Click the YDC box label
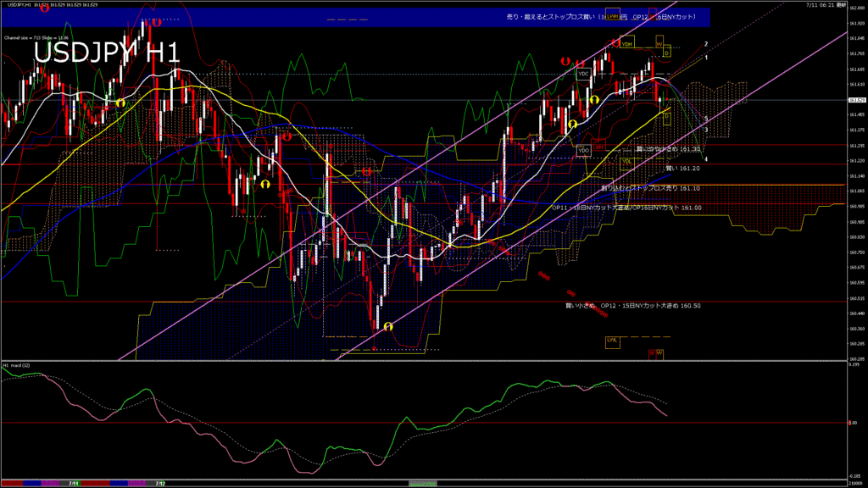This screenshot has width=868, height=488. [583, 74]
